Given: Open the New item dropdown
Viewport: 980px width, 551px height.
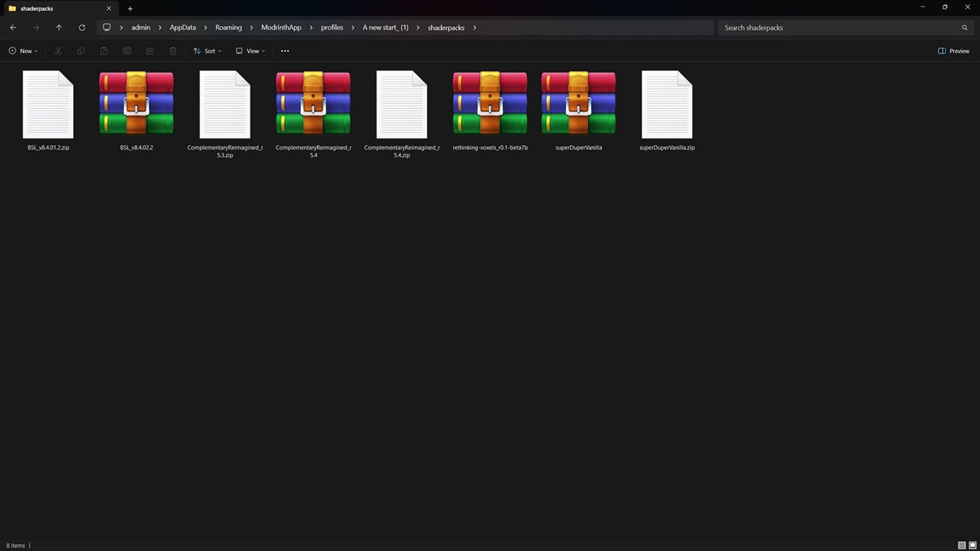Looking at the screenshot, I should pos(23,51).
